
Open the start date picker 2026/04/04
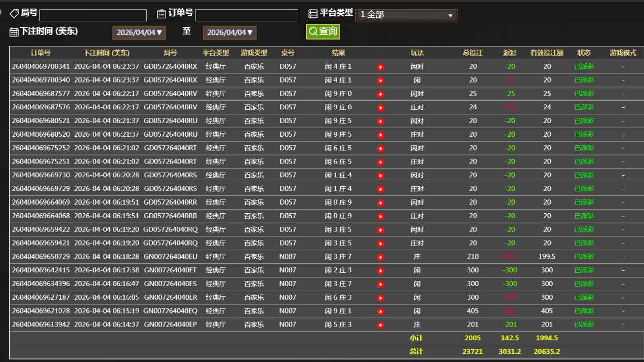(x=139, y=32)
